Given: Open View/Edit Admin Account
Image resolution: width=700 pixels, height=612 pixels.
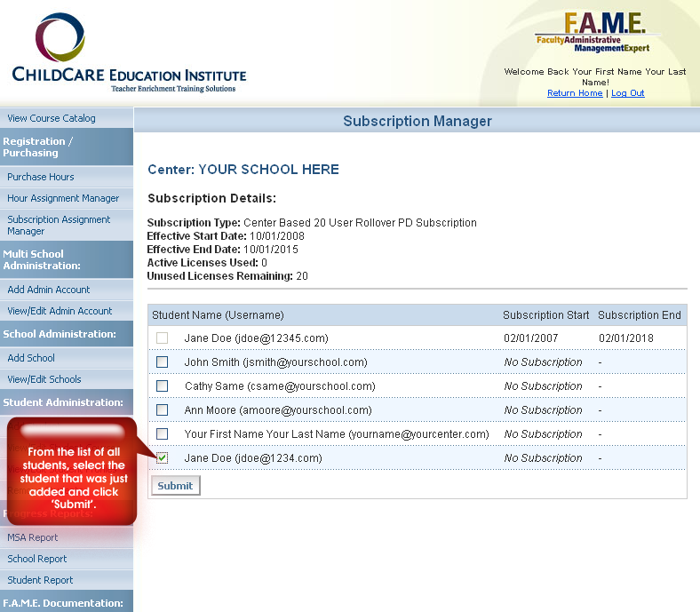Looking at the screenshot, I should 67,311.
